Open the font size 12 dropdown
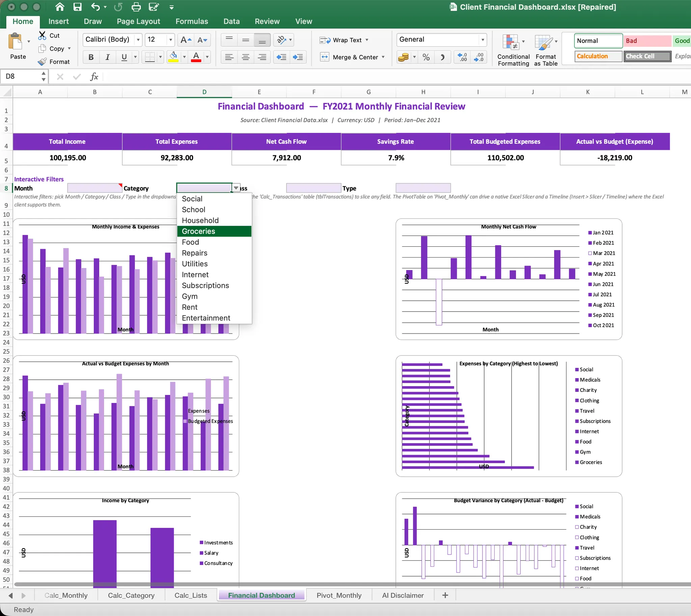 coord(170,40)
